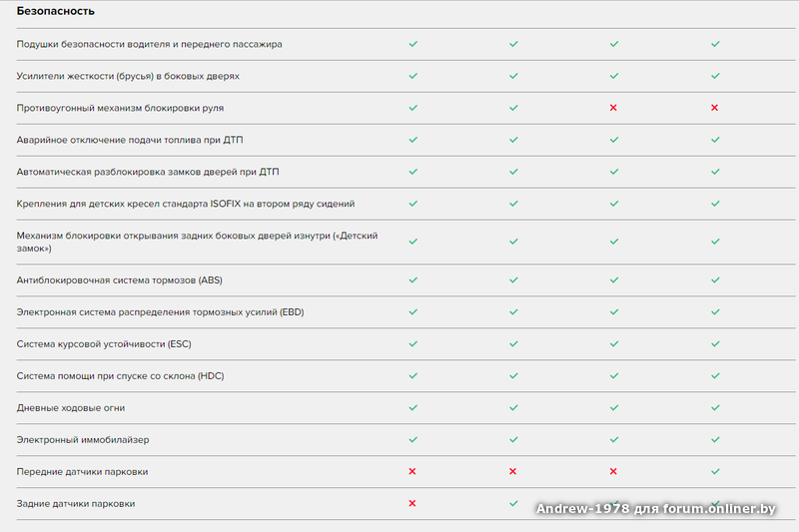The width and height of the screenshot is (799, 532).
Task: Select the Система курсовой устойчивости (ESC) row label
Action: point(104,344)
